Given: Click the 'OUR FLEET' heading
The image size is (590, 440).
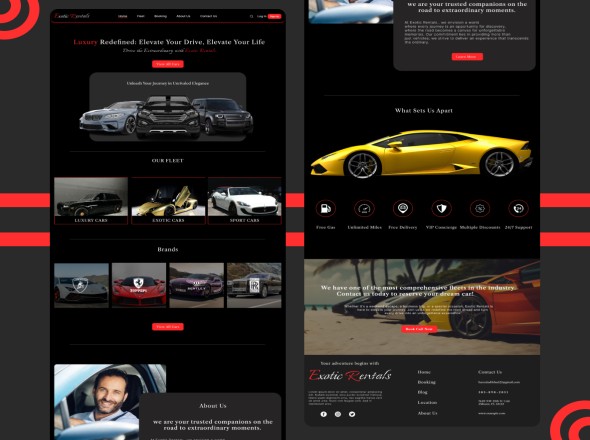Looking at the screenshot, I should [168, 161].
